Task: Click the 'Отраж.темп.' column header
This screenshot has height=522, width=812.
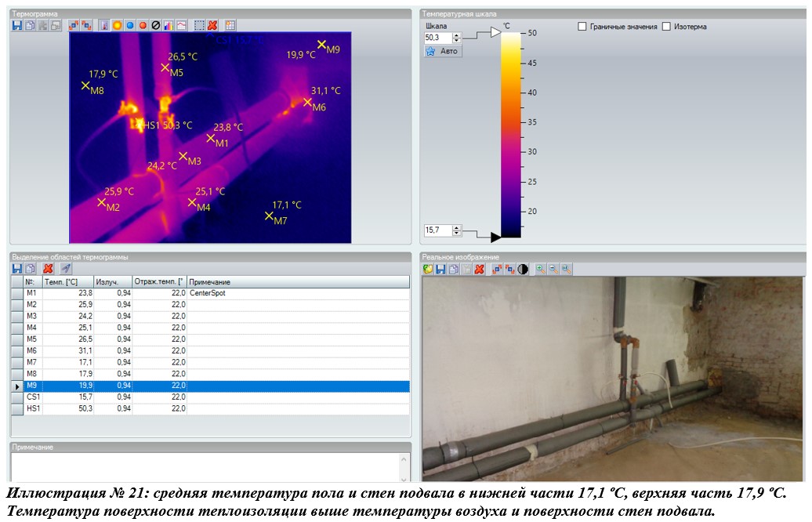Action: click(160, 281)
